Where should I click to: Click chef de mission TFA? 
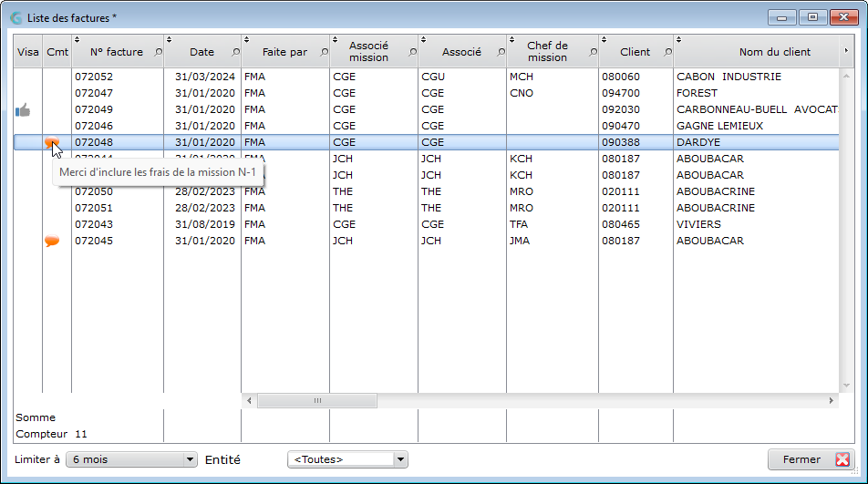519,224
